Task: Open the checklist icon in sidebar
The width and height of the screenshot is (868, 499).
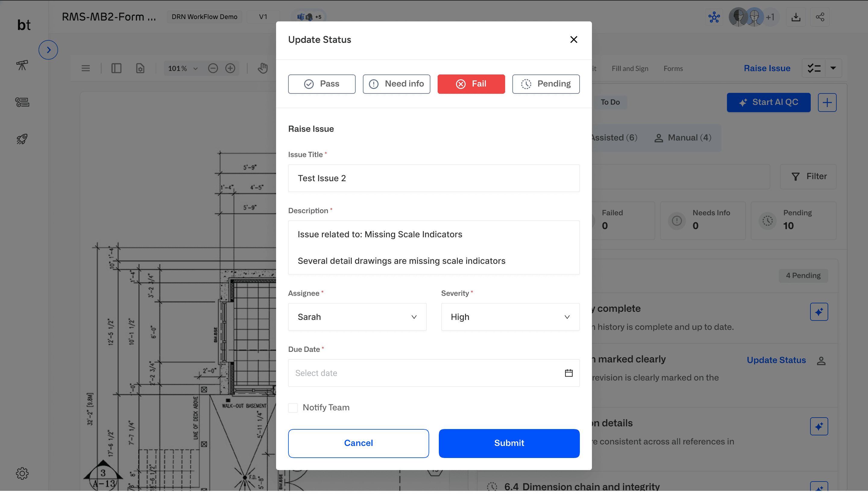Action: pos(22,102)
